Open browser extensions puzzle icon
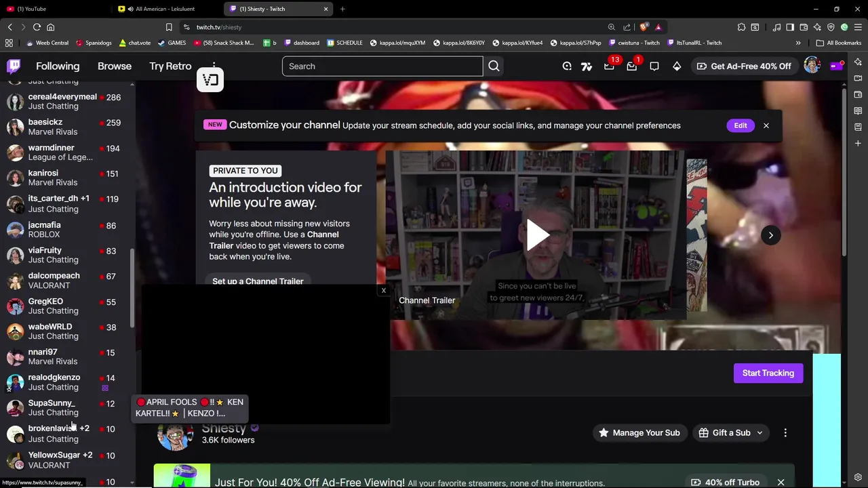 point(741,27)
